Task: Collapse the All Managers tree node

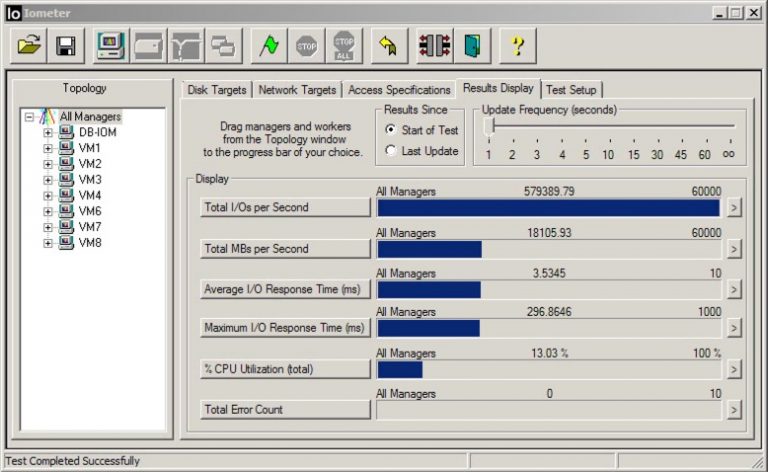Action: (x=29, y=117)
